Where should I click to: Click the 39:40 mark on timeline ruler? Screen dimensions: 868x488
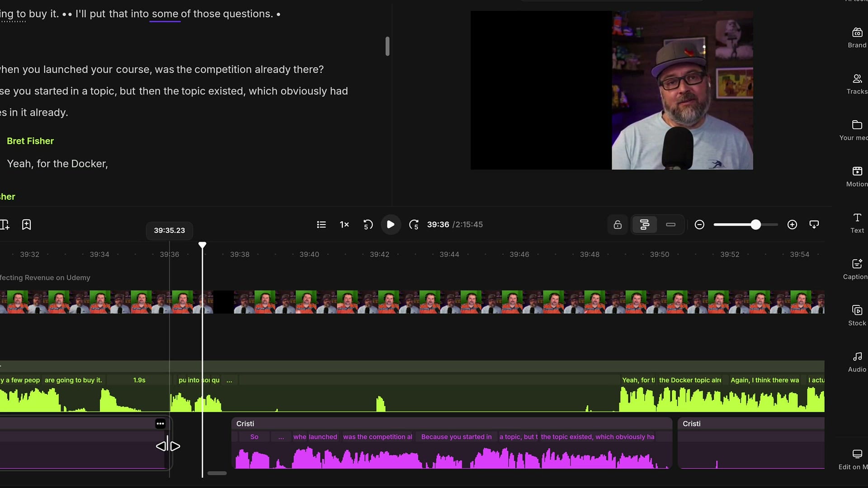309,254
